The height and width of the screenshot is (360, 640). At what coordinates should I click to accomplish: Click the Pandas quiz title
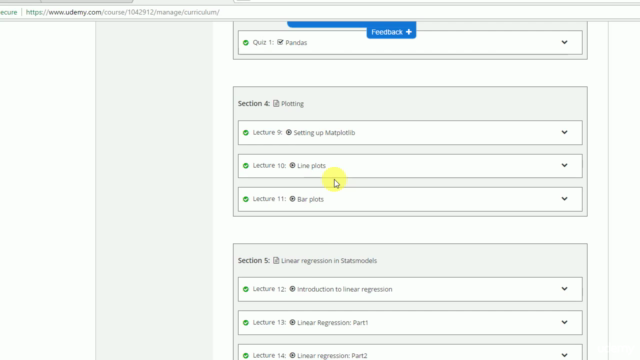[x=296, y=42]
